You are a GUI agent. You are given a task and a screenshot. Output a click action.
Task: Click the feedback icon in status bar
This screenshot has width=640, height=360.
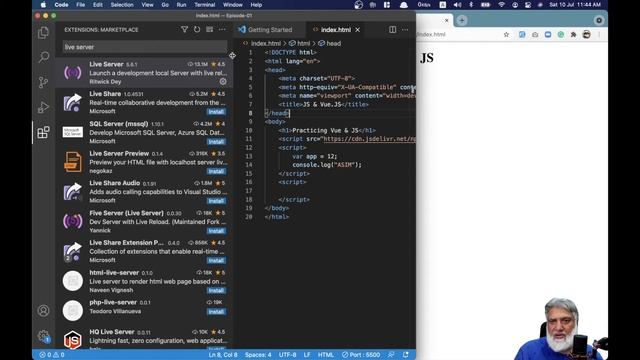pyautogui.click(x=391, y=355)
